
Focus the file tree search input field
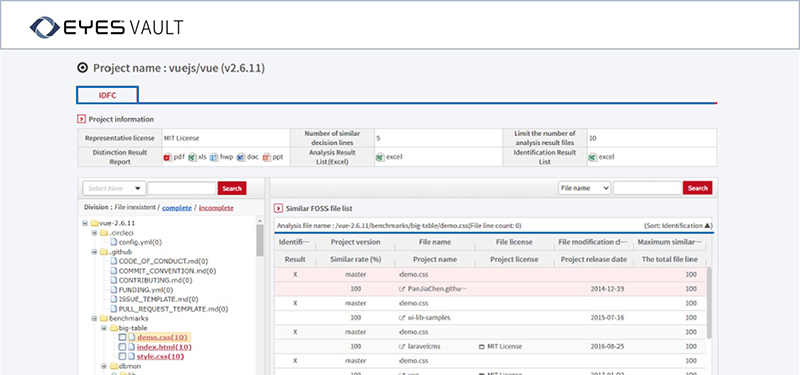point(182,188)
